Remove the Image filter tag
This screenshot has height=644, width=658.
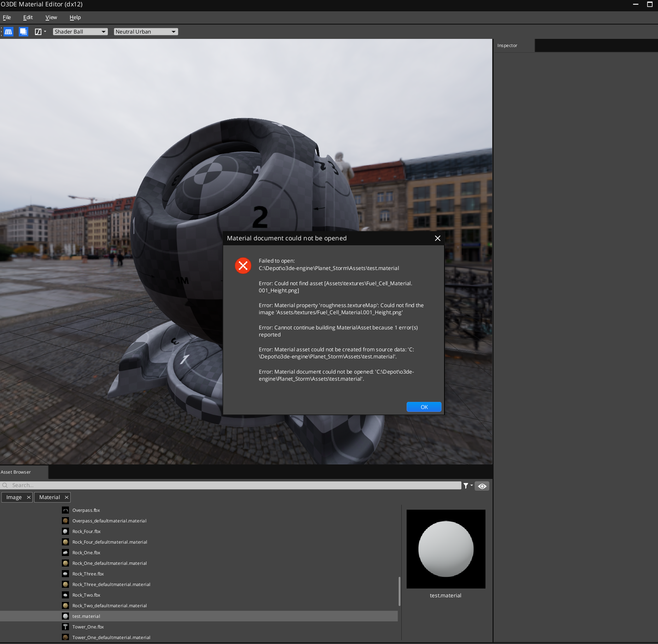coord(29,497)
